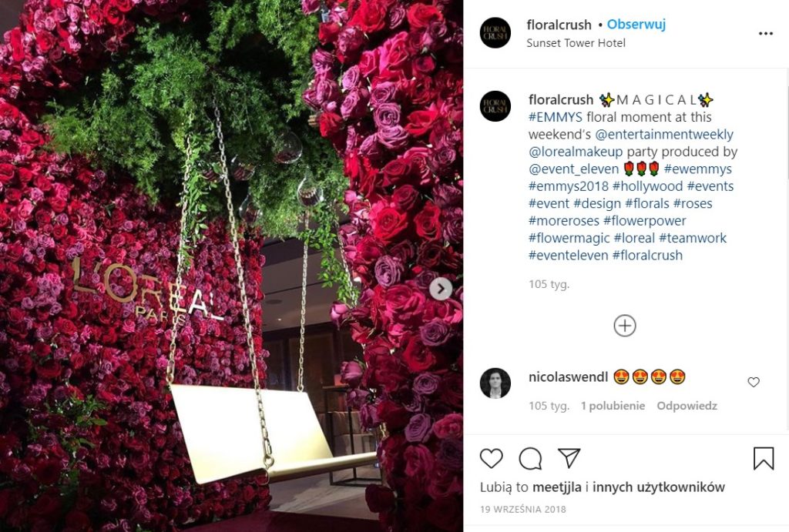789x532 pixels.
Task: Visit the @entertainmentweekly profile
Action: (x=663, y=135)
